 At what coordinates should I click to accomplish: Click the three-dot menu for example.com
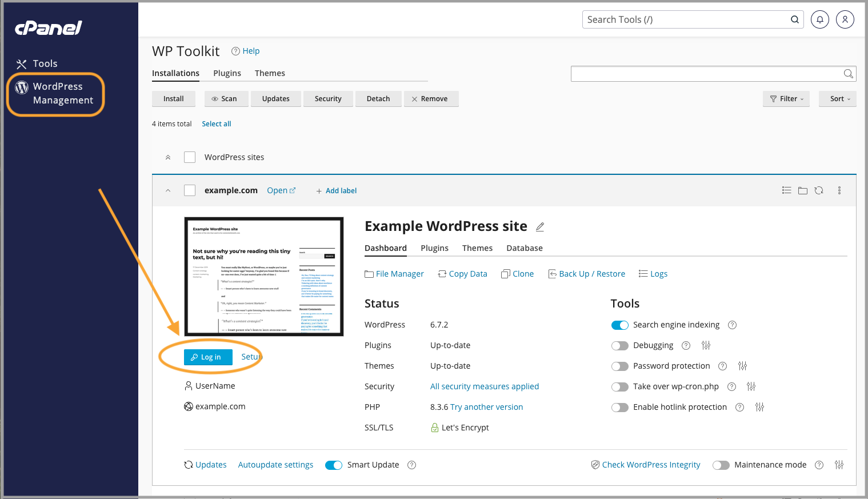coord(839,190)
